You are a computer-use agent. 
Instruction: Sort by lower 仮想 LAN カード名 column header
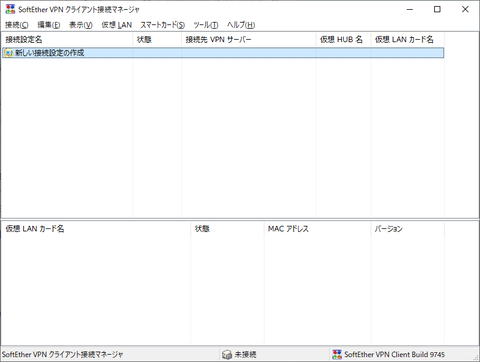(96, 229)
